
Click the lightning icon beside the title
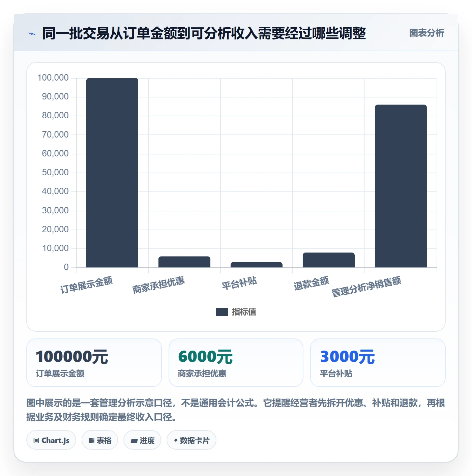point(32,34)
